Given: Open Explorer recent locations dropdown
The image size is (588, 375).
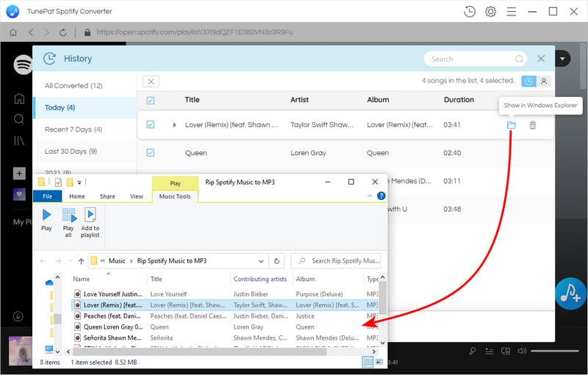Looking at the screenshot, I should pyautogui.click(x=70, y=261).
